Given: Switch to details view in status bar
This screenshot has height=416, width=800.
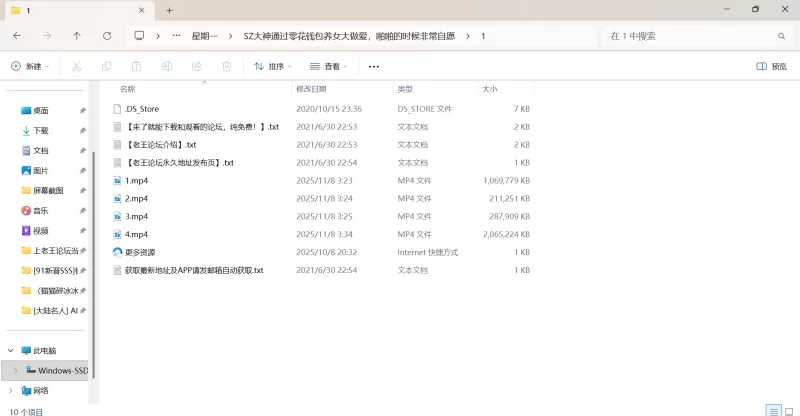Looking at the screenshot, I should (772, 410).
